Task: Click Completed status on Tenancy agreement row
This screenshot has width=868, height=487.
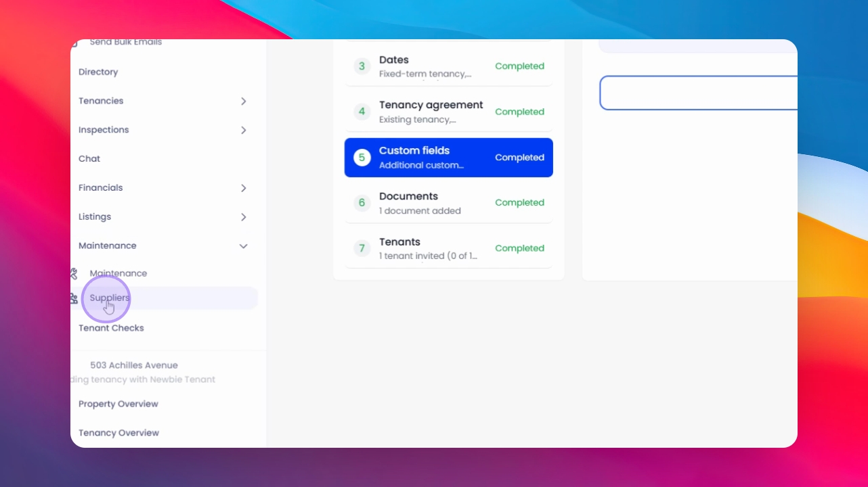Action: coord(519,112)
